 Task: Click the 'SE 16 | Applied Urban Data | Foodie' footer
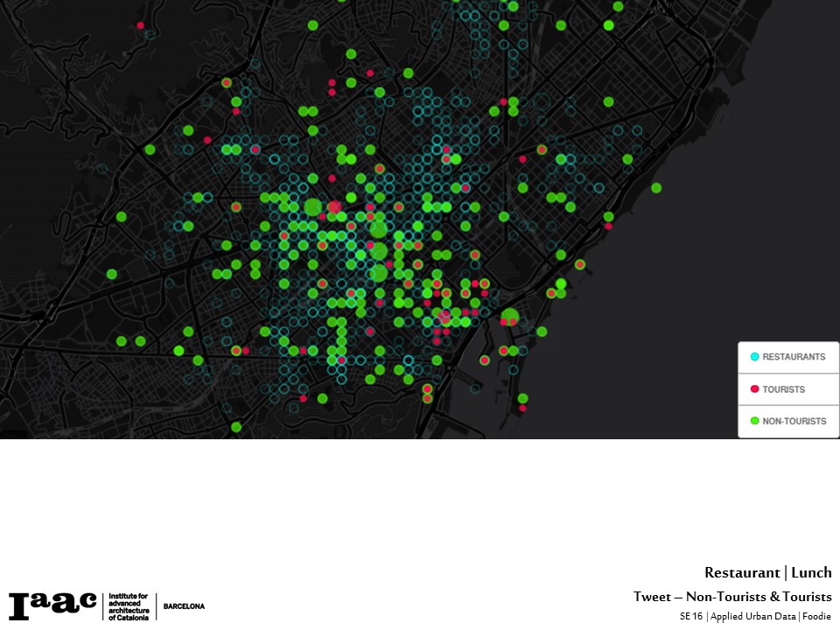click(x=755, y=616)
